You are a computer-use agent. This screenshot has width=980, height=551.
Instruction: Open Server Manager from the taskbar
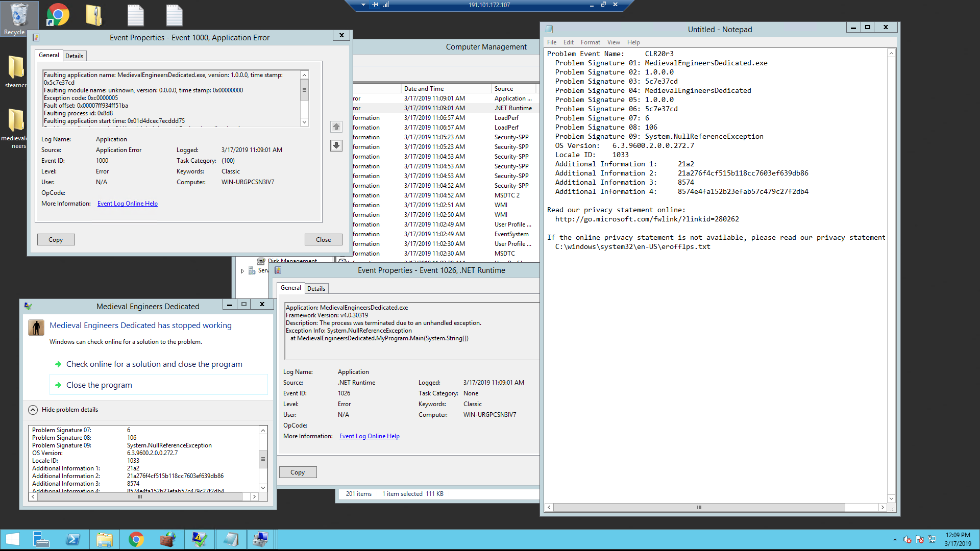point(41,539)
